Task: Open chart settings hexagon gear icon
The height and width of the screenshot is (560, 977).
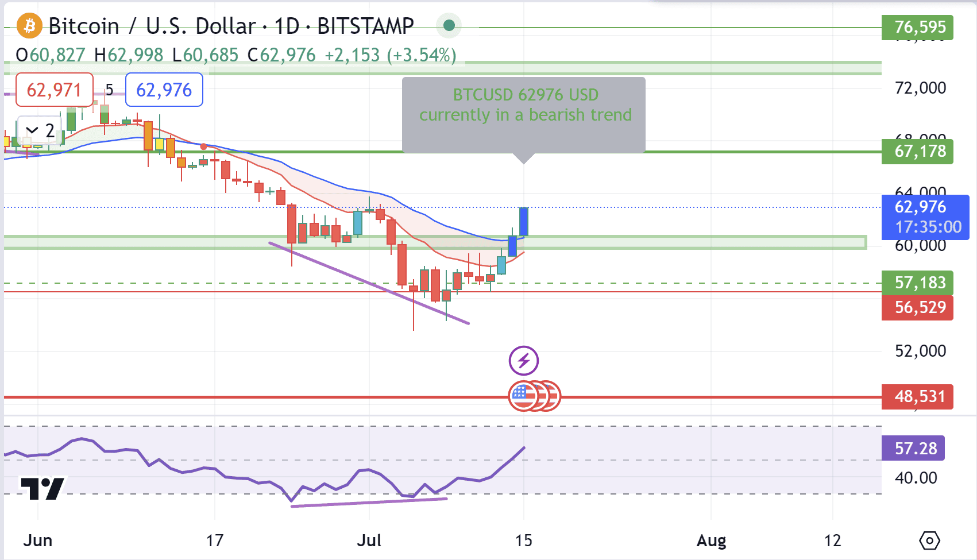Action: (x=929, y=540)
